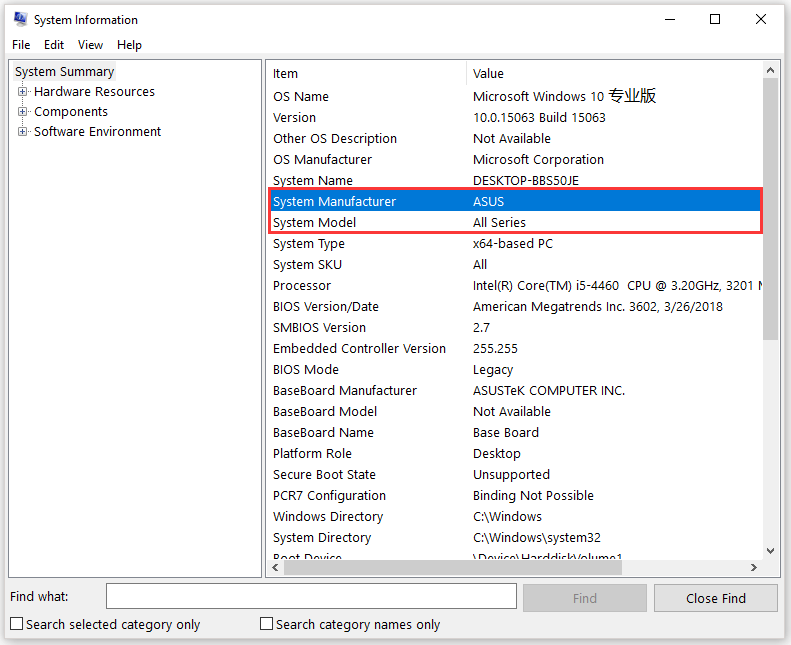Click the Value column header
The width and height of the screenshot is (791, 645).
(x=614, y=74)
